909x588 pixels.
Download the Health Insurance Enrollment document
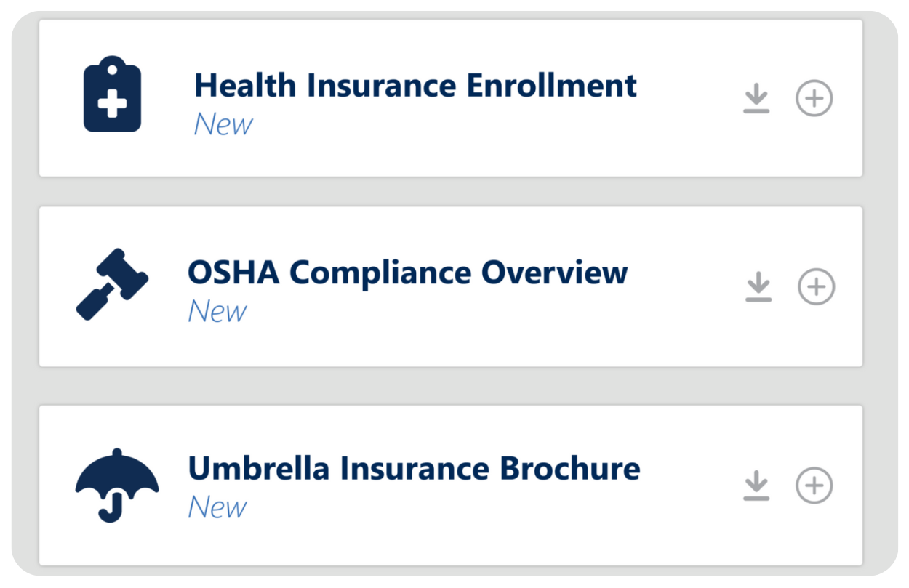tap(756, 99)
